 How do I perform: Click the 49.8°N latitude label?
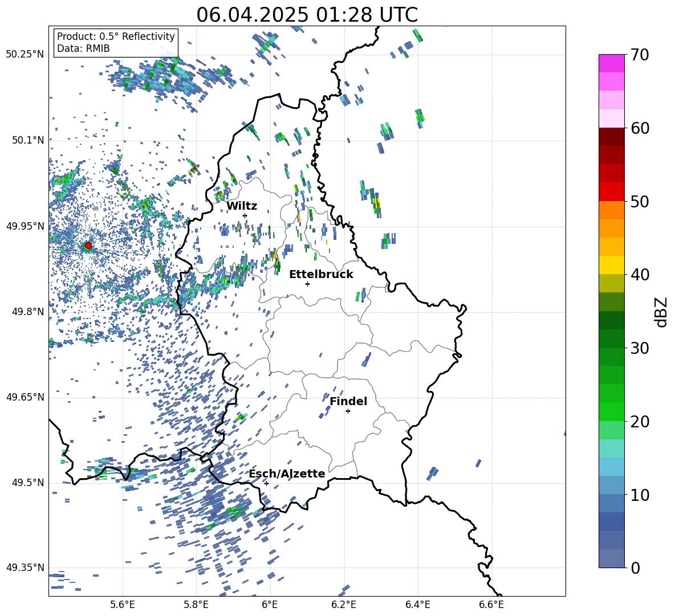(28, 312)
